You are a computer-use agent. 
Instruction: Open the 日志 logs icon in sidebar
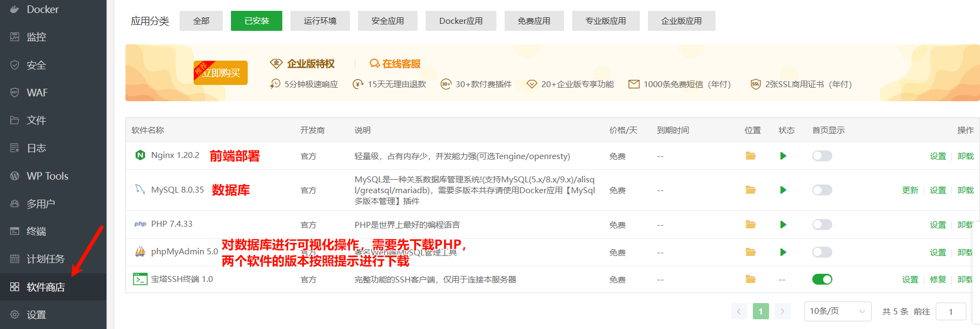tap(15, 148)
